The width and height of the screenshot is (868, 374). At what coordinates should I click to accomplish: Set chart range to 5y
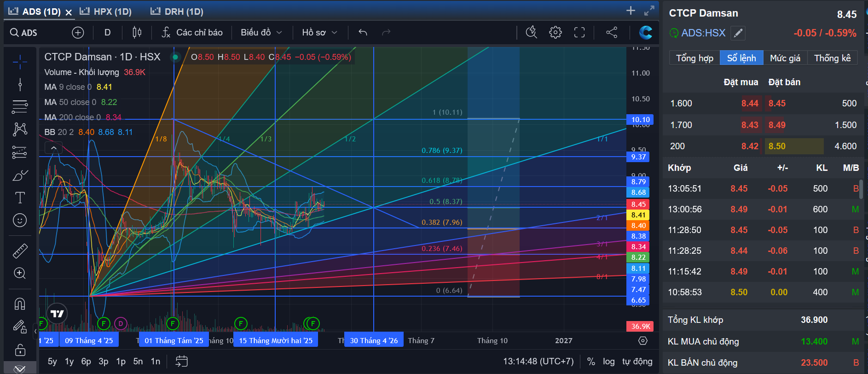52,362
